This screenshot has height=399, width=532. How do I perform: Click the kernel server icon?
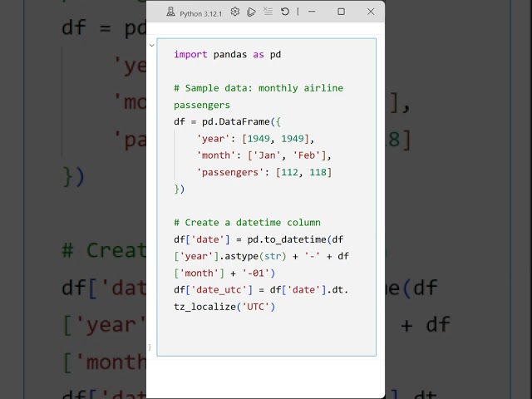coord(170,12)
